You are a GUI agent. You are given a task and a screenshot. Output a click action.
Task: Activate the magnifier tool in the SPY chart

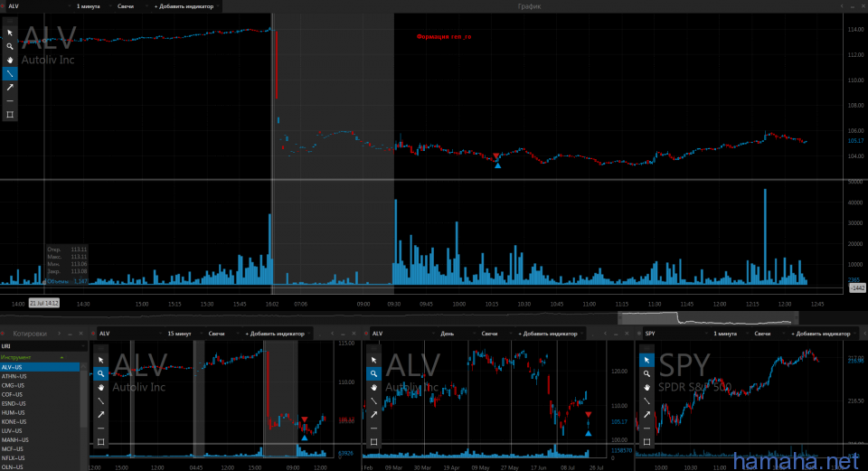pyautogui.click(x=646, y=372)
